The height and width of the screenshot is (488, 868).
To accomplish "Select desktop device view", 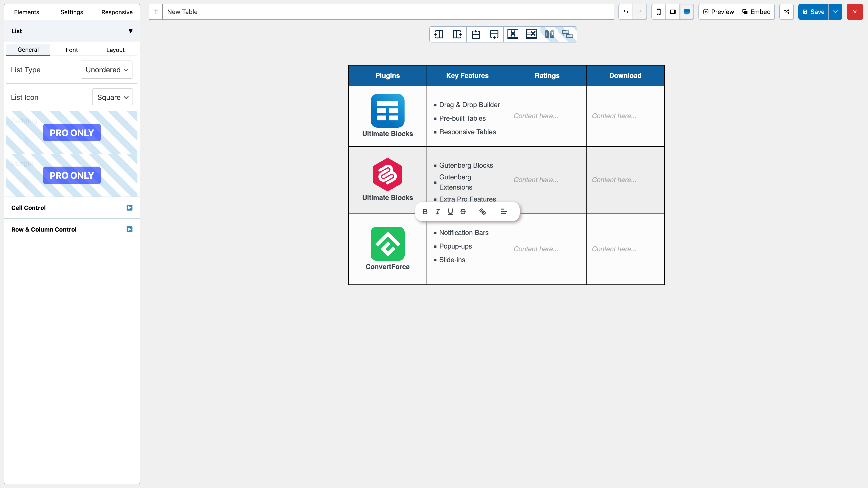I will (686, 12).
